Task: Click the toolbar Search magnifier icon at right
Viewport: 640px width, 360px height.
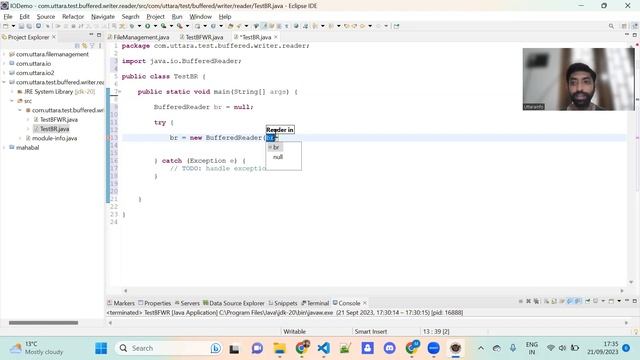Action: (x=611, y=26)
